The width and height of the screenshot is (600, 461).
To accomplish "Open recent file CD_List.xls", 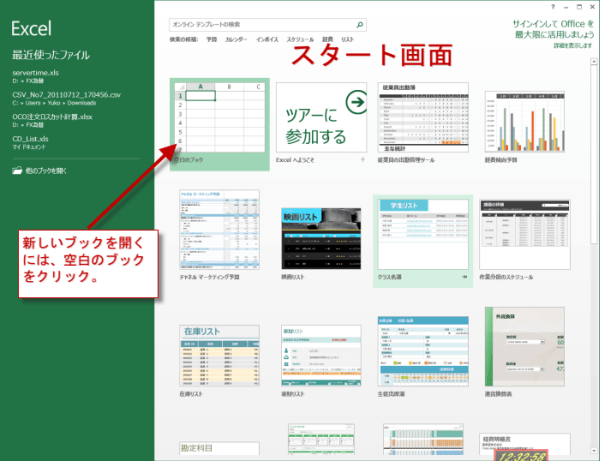I will click(x=30, y=139).
